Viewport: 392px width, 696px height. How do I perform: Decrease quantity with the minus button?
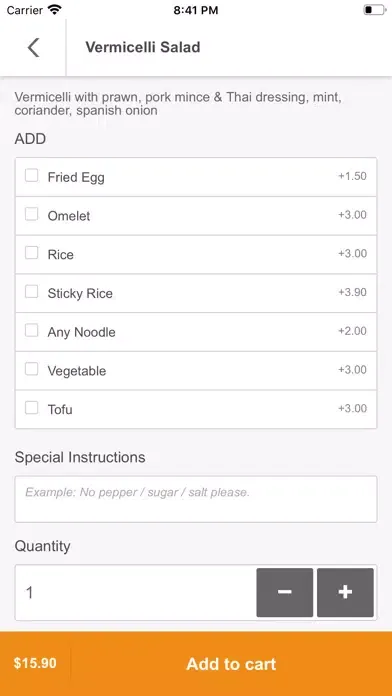(285, 592)
